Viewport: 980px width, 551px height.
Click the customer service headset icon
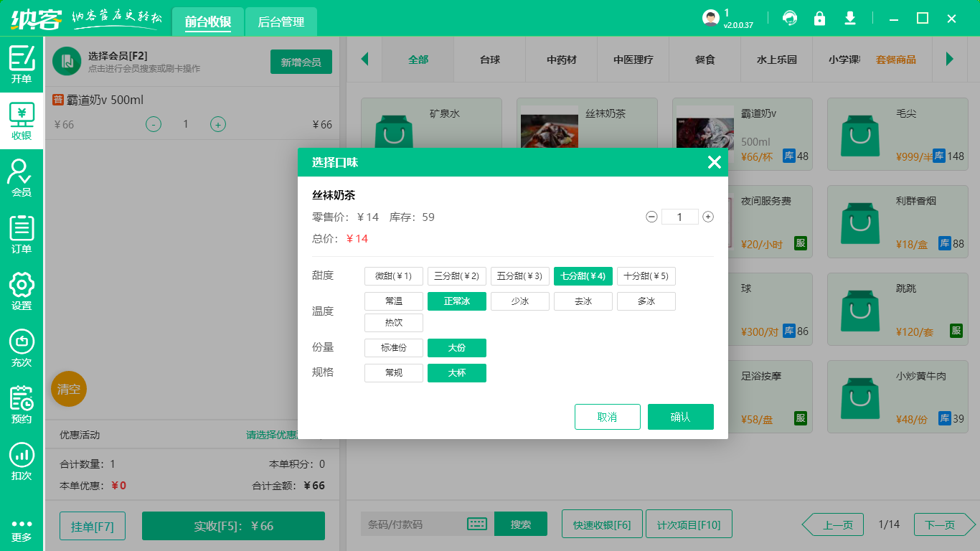[x=790, y=18]
